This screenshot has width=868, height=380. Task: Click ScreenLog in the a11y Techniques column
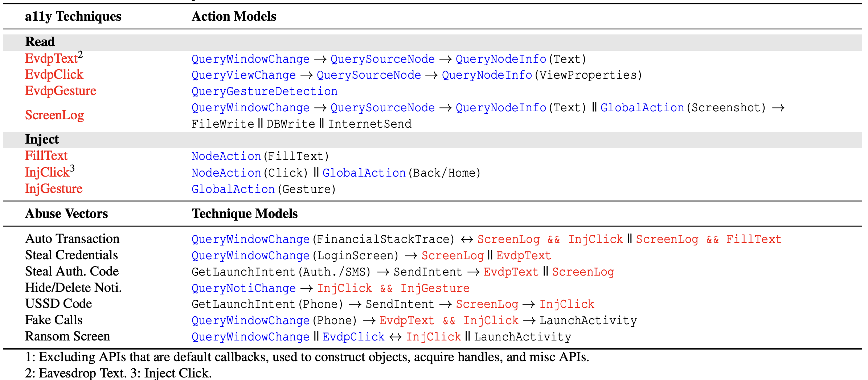point(54,115)
